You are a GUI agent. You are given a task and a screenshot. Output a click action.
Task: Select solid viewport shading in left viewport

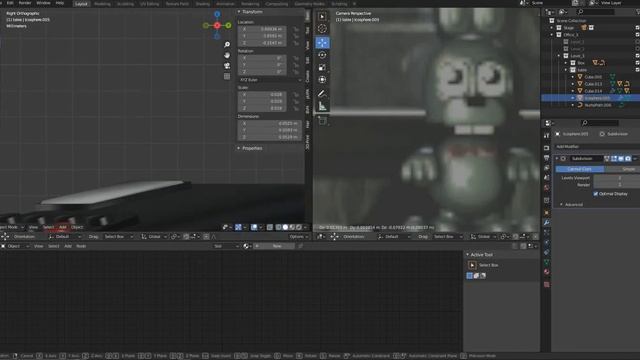tap(285, 227)
